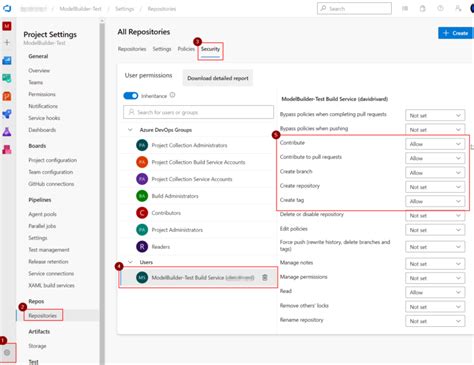Click Readers group avatar

(142, 247)
